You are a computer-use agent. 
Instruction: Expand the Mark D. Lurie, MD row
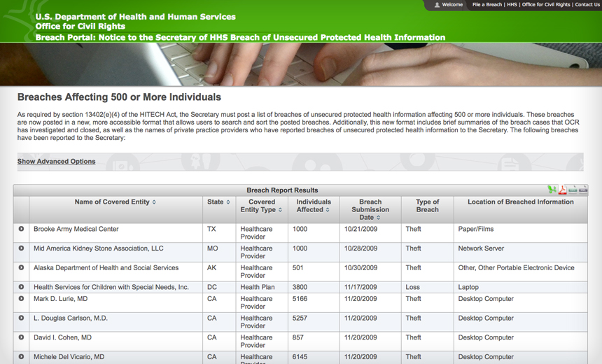(21, 298)
